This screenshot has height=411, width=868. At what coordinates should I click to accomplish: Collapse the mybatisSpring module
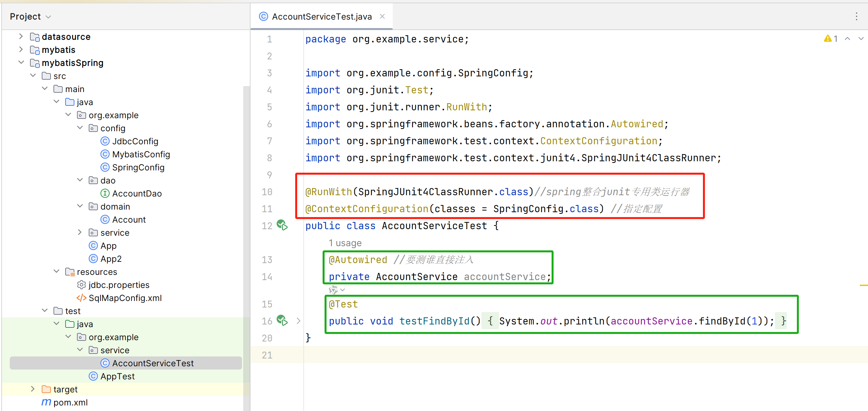21,63
